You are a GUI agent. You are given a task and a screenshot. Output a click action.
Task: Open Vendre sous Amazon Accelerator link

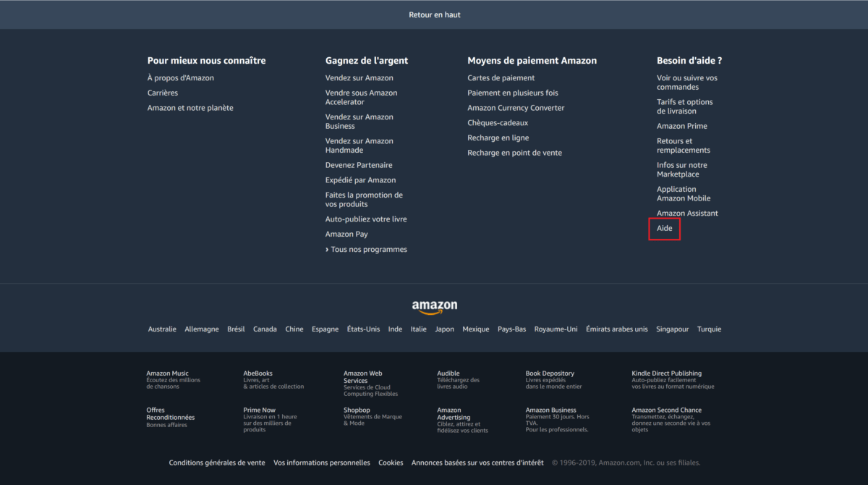[x=361, y=97]
